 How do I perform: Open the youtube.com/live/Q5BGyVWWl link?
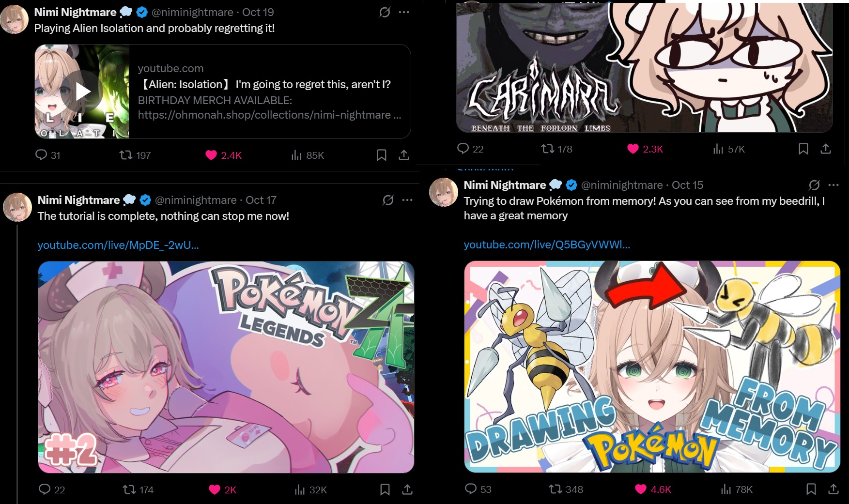click(x=547, y=244)
